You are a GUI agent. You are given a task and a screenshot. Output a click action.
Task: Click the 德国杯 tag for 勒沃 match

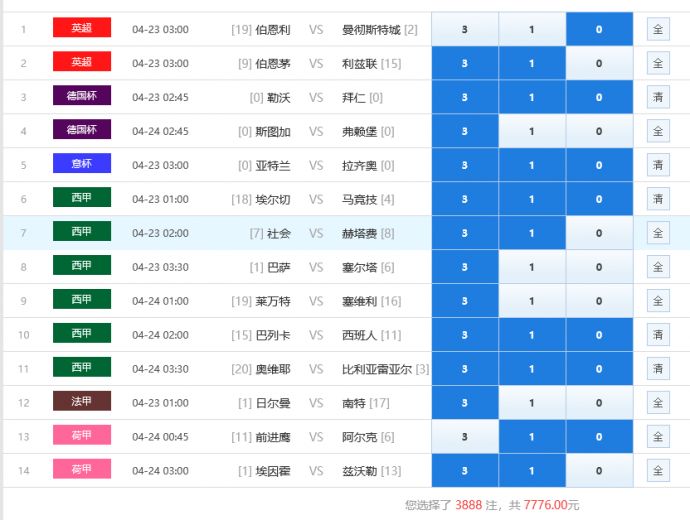point(82,96)
